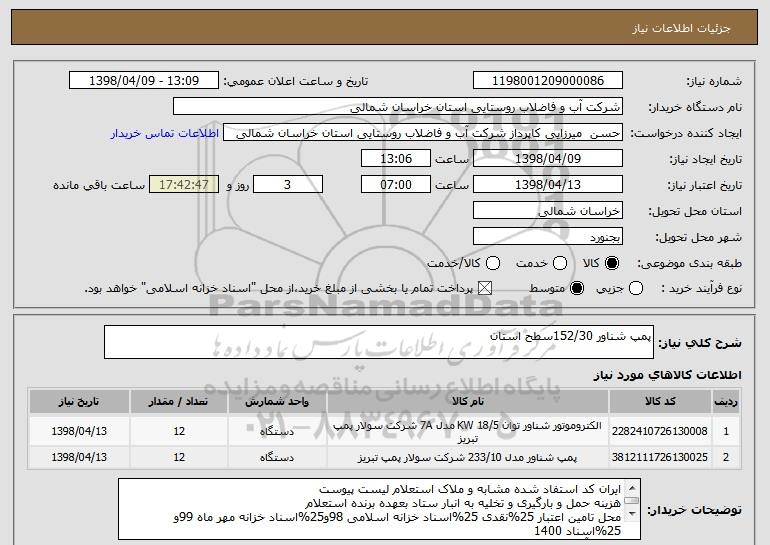The height and width of the screenshot is (545, 770).
Task: Click the scrollbar thumb in buyer notes
Action: [632, 501]
